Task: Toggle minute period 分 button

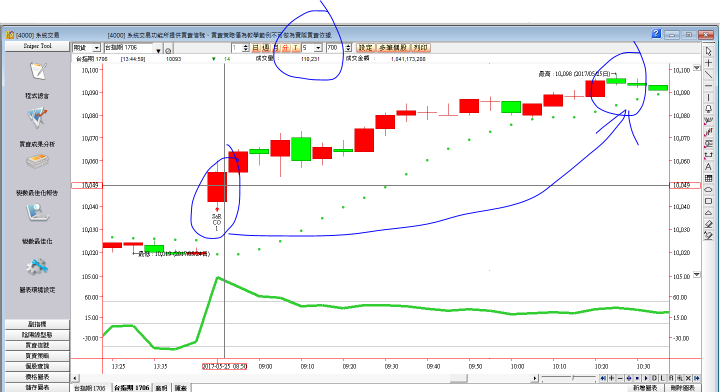Action: 286,48
